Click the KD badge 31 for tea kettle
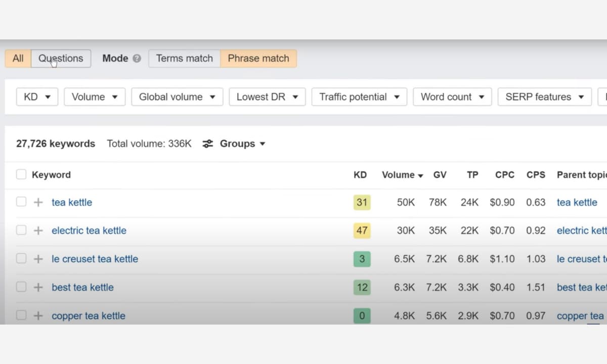 click(362, 202)
